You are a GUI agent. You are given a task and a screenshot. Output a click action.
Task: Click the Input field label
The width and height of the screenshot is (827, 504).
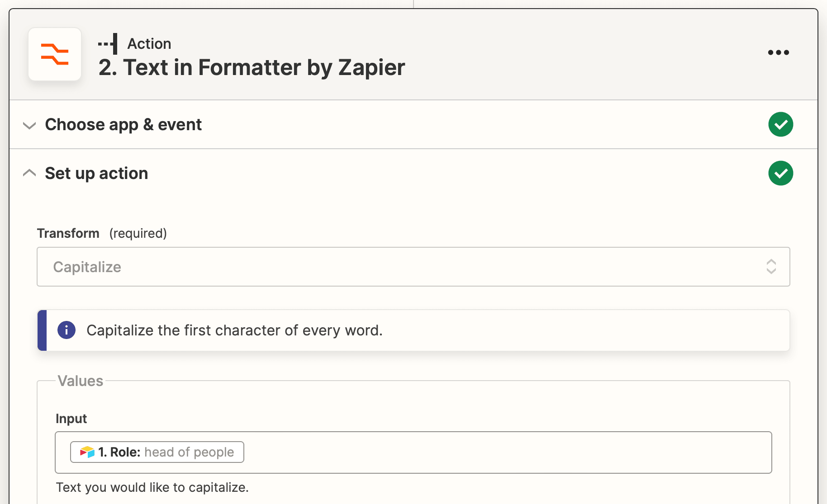tap(71, 419)
